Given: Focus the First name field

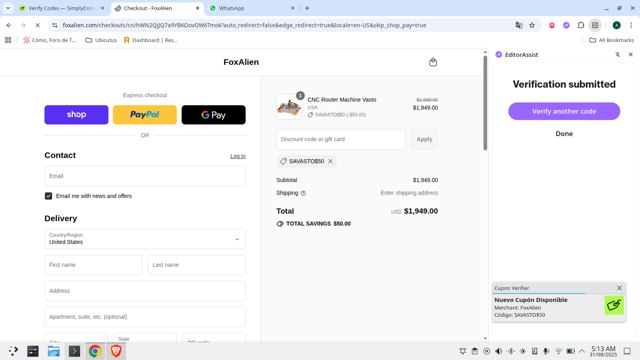Looking at the screenshot, I should tap(93, 265).
